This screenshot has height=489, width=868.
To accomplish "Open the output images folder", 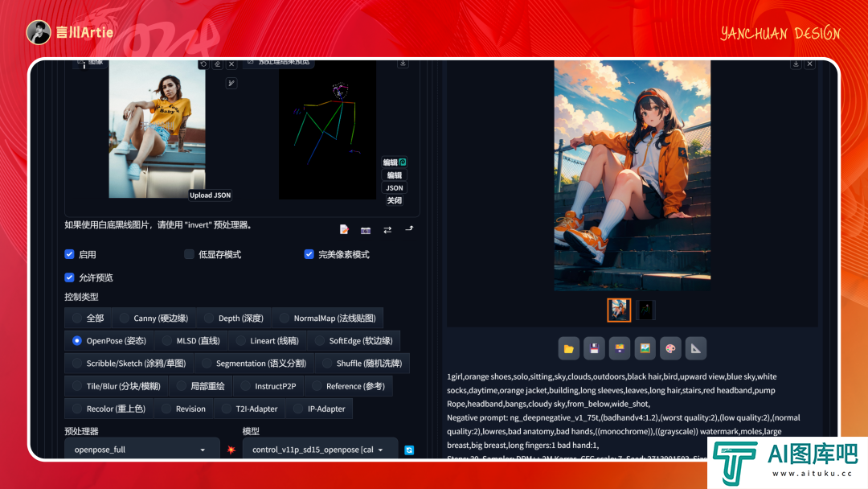I will (568, 348).
